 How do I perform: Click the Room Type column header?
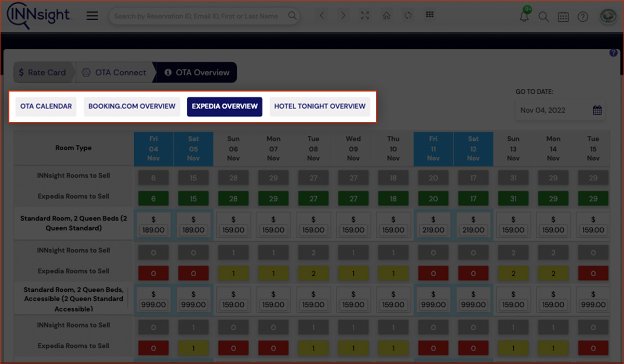pyautogui.click(x=73, y=148)
